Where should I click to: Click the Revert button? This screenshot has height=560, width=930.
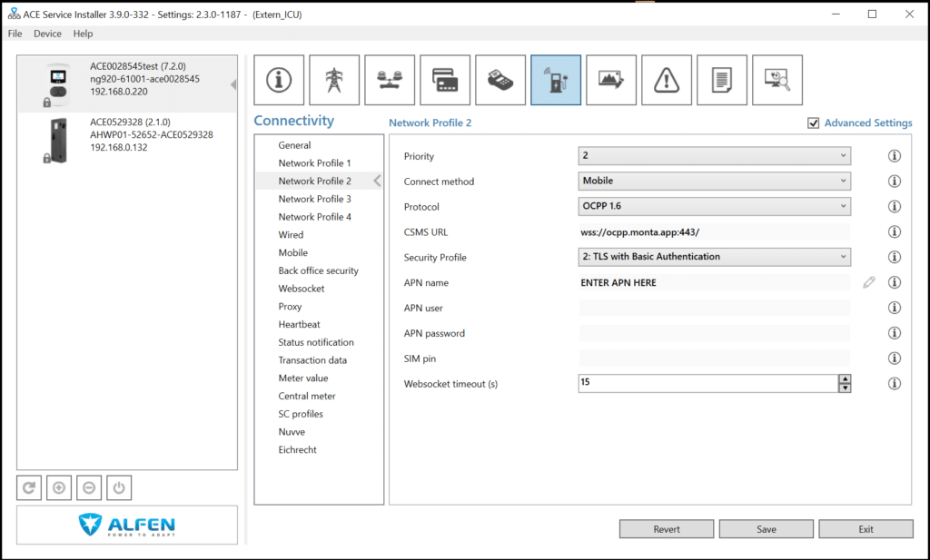pyautogui.click(x=667, y=529)
